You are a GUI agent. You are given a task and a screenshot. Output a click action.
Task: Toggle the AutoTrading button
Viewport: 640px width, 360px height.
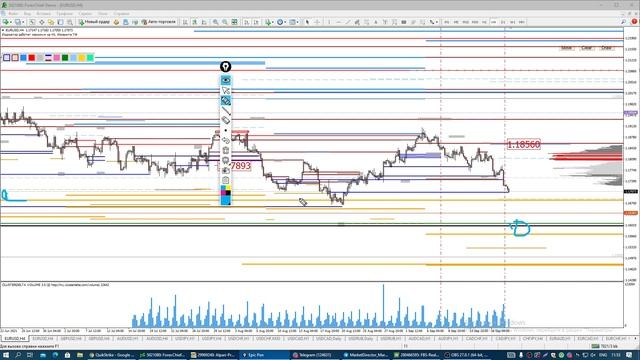pyautogui.click(x=158, y=22)
